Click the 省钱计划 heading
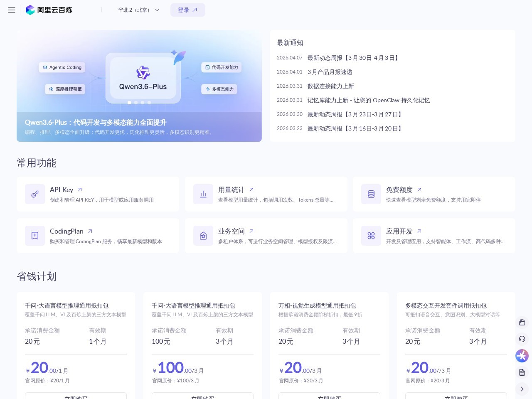532x399 pixels. pyautogui.click(x=37, y=276)
